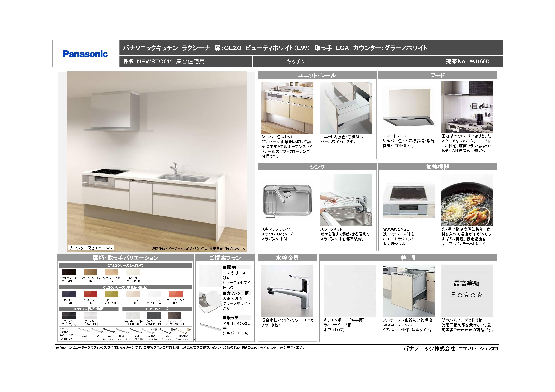The height and width of the screenshot is (392, 555).
Task: Click the Soft Walnut [TT] swatch
Action: (69, 272)
